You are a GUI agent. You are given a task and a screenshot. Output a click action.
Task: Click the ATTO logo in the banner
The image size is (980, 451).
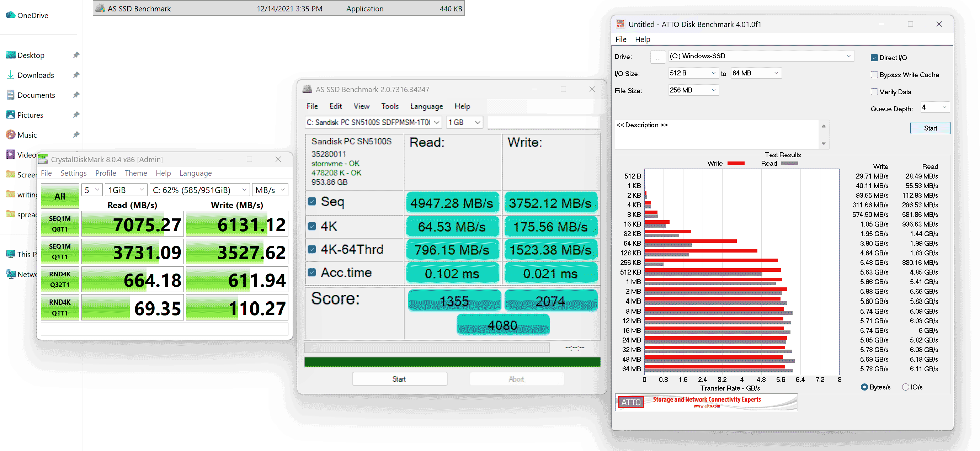631,402
